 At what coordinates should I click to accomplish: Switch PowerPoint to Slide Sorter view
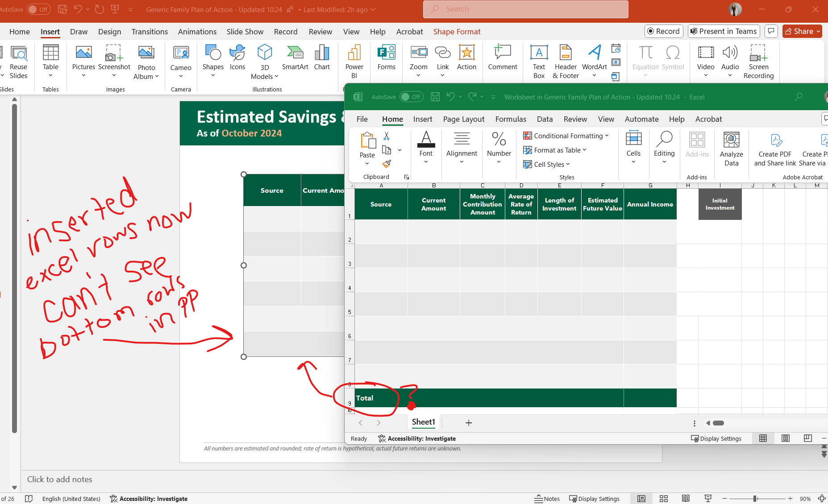[x=664, y=499]
